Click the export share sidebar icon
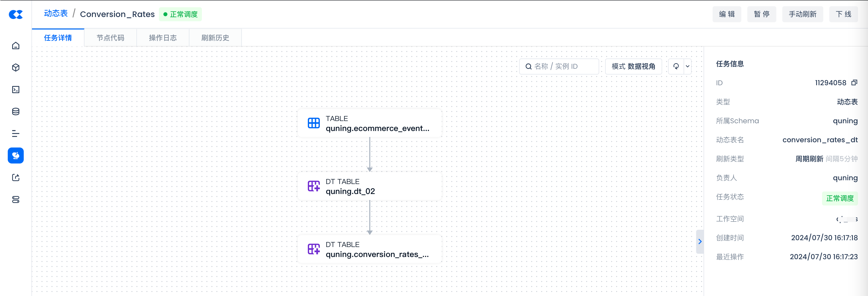The height and width of the screenshot is (296, 868). 15,178
